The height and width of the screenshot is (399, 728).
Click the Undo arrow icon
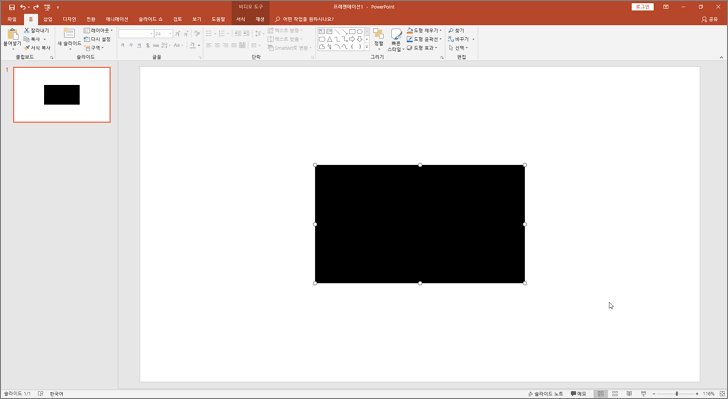(22, 7)
